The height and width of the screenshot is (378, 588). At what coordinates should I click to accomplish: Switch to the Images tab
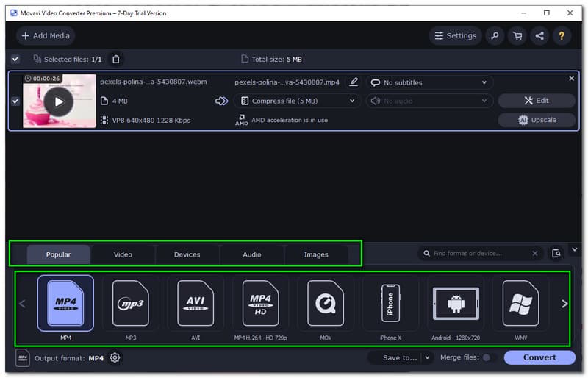point(316,254)
